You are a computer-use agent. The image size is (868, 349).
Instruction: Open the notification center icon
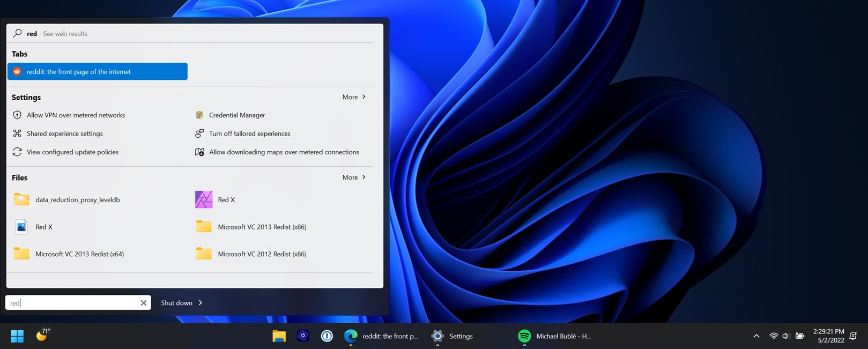(x=854, y=336)
